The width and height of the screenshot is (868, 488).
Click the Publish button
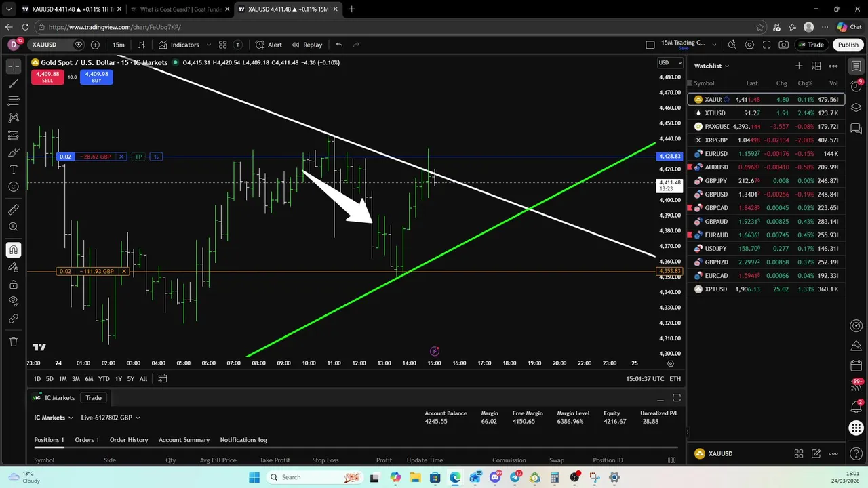[848, 45]
